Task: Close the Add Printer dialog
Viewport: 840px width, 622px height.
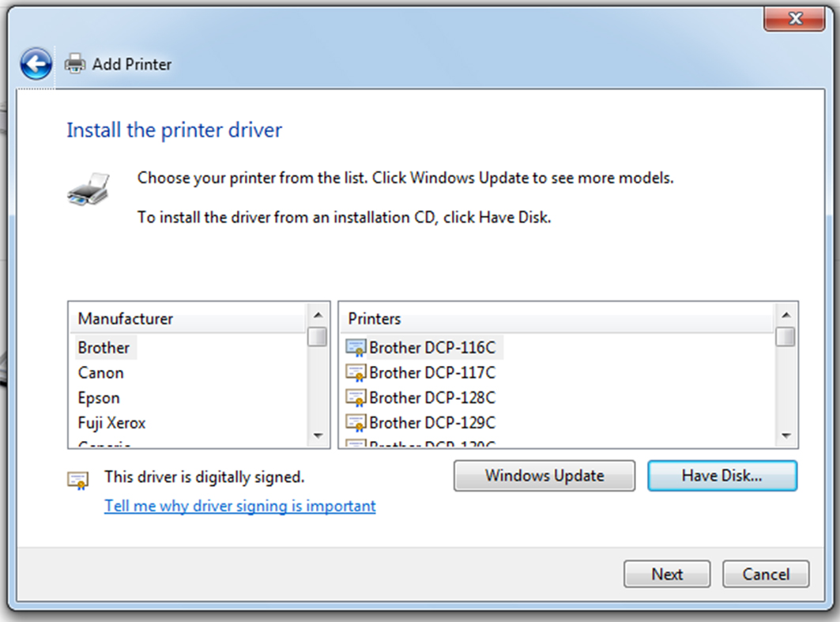Action: coord(794,19)
